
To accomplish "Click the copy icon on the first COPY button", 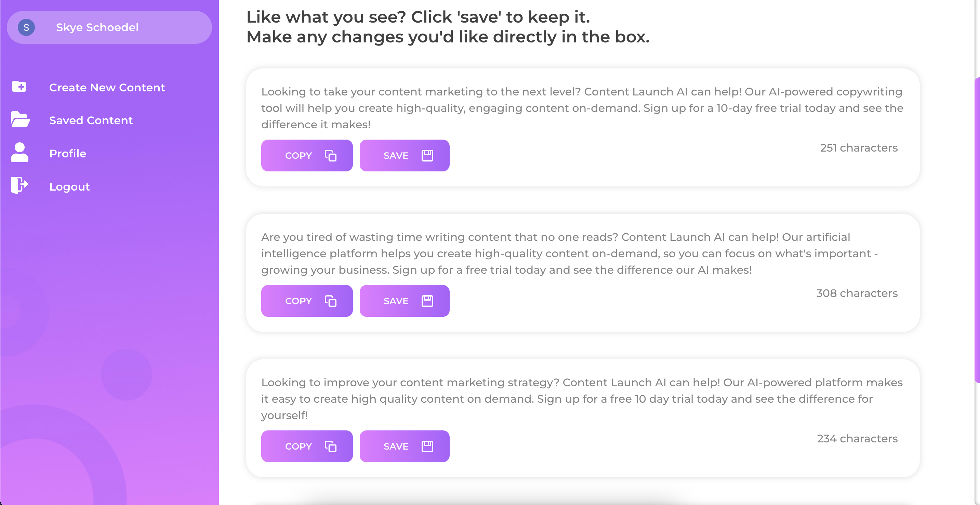I will [331, 155].
